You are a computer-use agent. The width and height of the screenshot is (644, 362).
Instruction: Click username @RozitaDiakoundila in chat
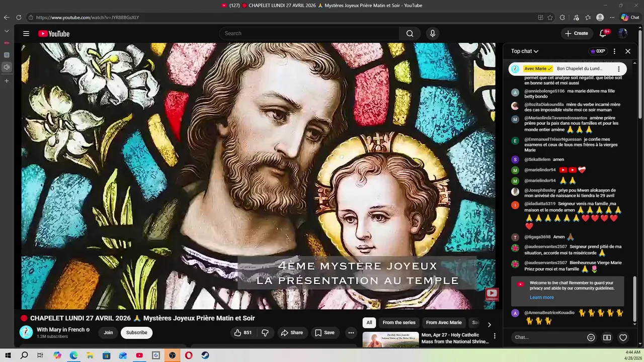point(544,105)
